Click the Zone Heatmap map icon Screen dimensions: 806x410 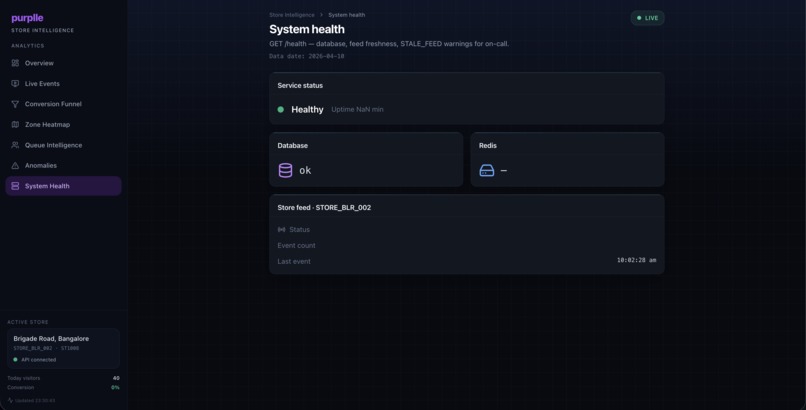[15, 125]
